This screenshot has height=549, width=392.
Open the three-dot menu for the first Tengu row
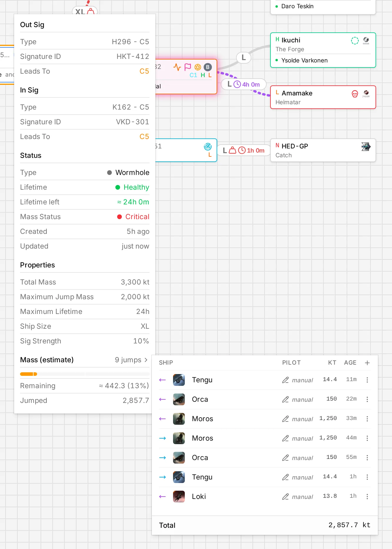(367, 380)
